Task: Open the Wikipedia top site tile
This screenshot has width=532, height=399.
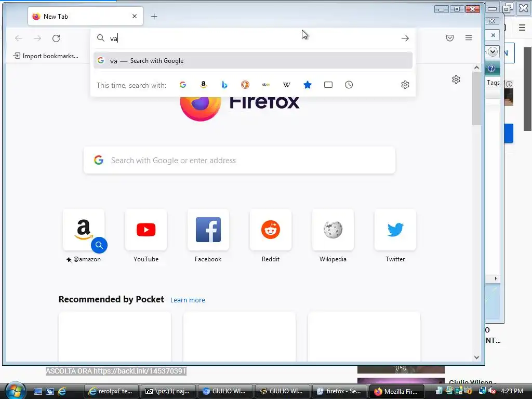Action: 333,230
